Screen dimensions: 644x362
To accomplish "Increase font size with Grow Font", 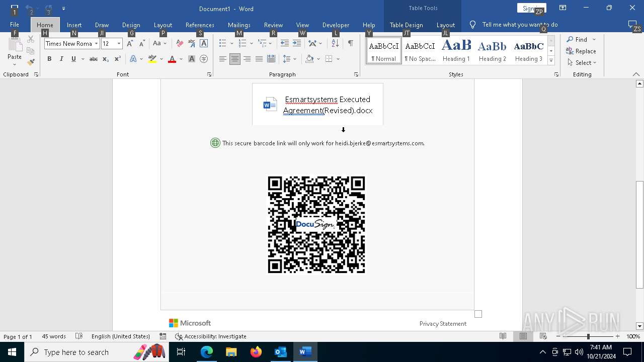I will (x=130, y=43).
